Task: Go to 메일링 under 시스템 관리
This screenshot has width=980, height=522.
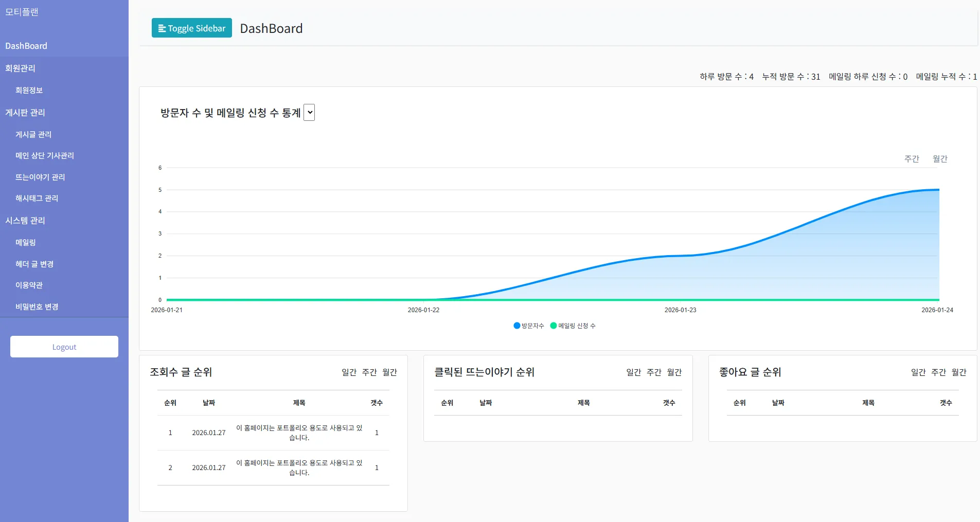Action: [26, 242]
